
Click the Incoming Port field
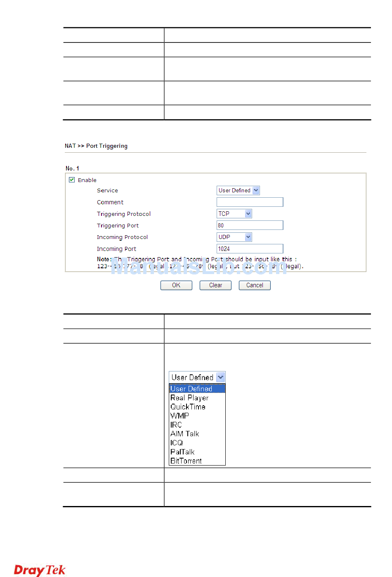250,248
